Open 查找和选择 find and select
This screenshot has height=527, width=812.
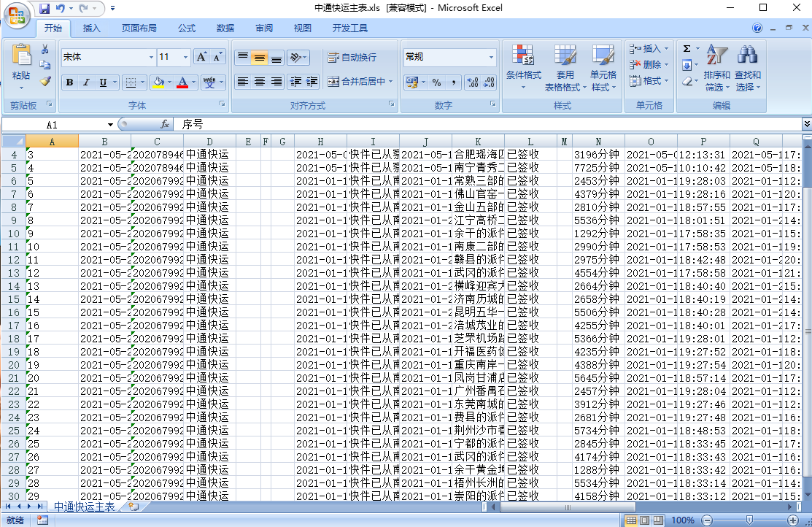(x=747, y=67)
